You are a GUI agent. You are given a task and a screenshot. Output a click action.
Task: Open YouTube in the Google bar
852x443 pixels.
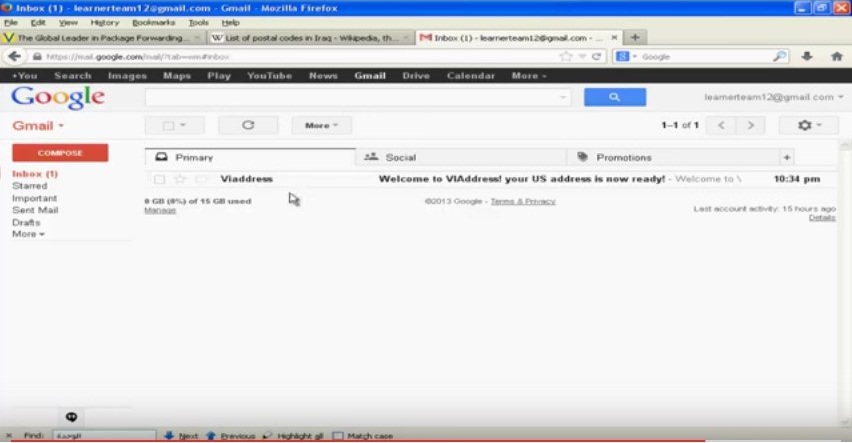(x=270, y=76)
